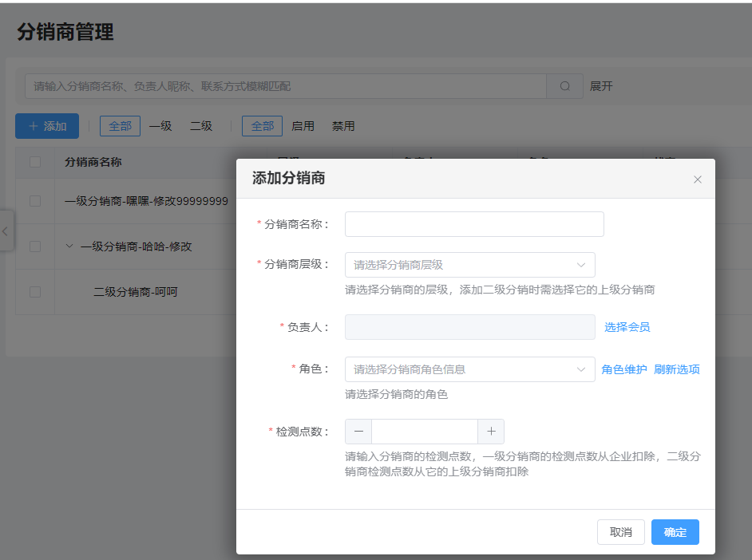This screenshot has width=752, height=560.
Task: Check the box for 一级分销商-嘿嘿-修改99999999
Action: click(35, 201)
